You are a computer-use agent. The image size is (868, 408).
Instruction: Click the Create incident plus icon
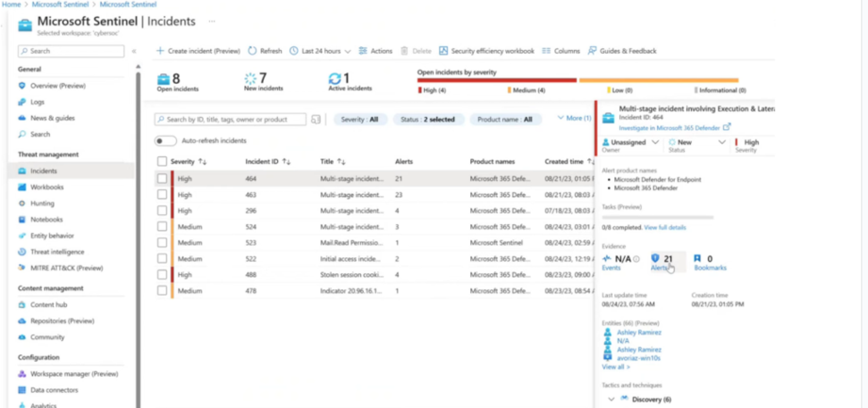[x=160, y=51]
